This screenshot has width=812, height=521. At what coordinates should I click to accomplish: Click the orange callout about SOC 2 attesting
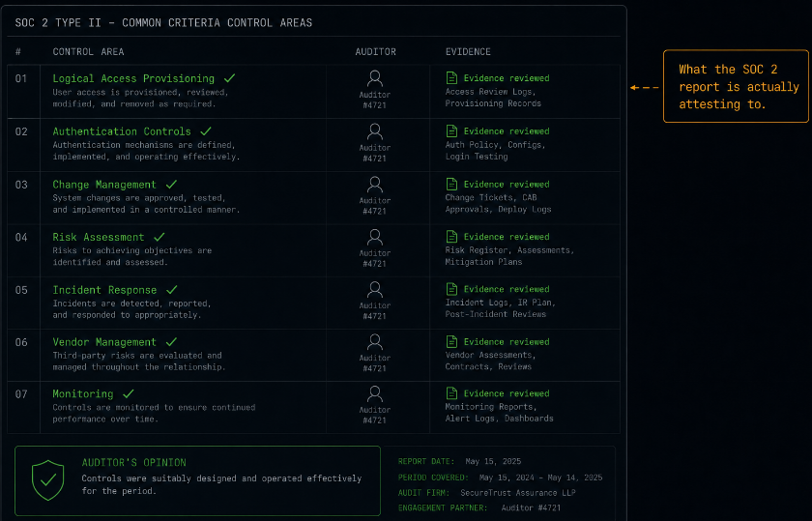(x=736, y=86)
